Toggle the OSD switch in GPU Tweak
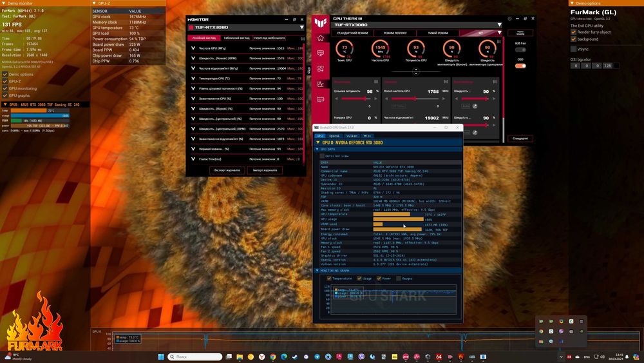The height and width of the screenshot is (363, 644). click(x=520, y=66)
